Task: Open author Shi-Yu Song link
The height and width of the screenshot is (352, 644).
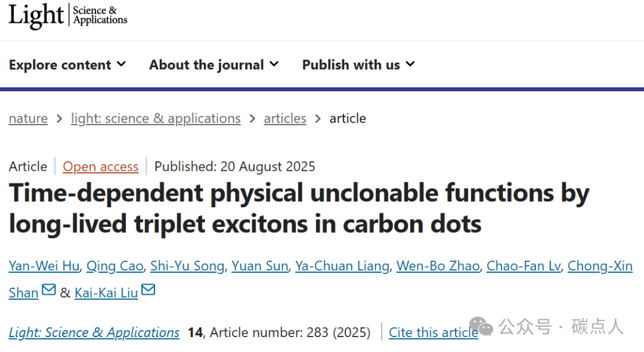Action: pyautogui.click(x=187, y=266)
